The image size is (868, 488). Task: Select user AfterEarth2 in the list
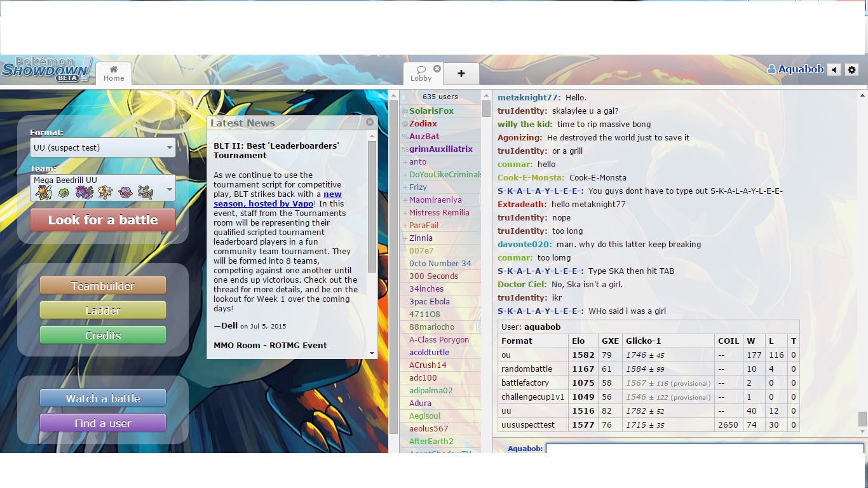[x=431, y=442]
